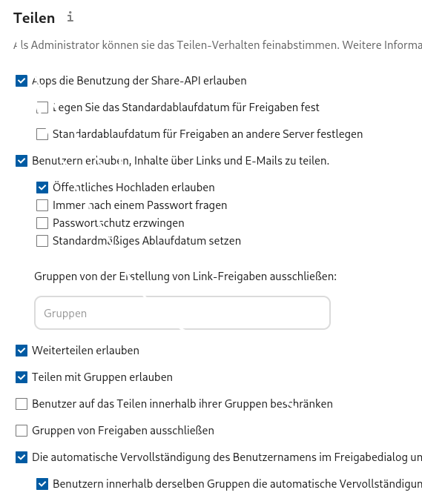
Task: Check Immer nach einem Passwort fragen
Action: 42,205
